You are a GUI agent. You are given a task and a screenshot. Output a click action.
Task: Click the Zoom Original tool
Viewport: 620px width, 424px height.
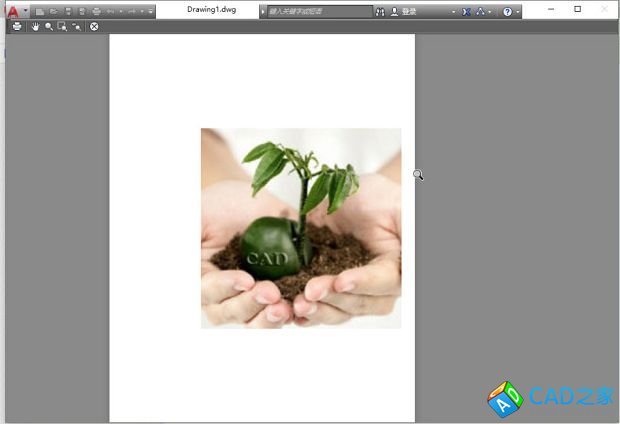pyautogui.click(x=76, y=26)
